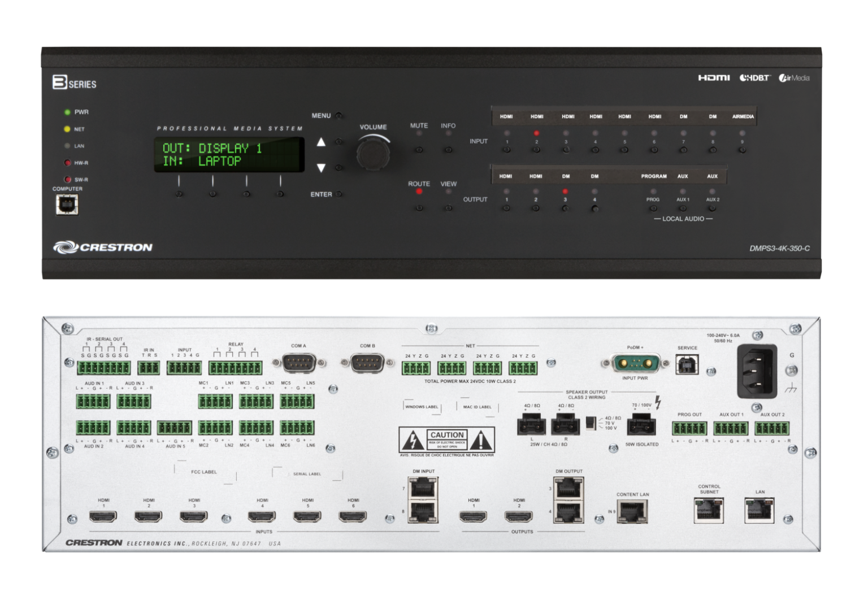Click the AirMedia logo at top right
This screenshot has width=868, height=596.
point(794,78)
